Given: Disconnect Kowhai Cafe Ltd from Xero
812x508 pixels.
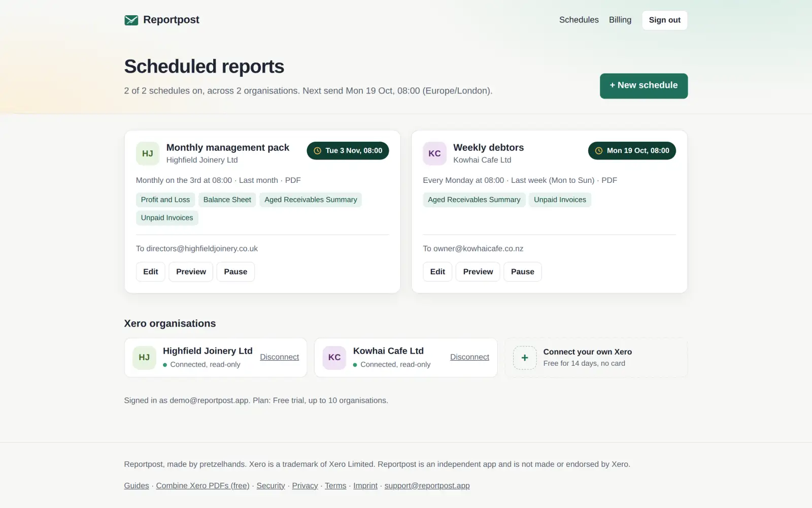Looking at the screenshot, I should (469, 357).
